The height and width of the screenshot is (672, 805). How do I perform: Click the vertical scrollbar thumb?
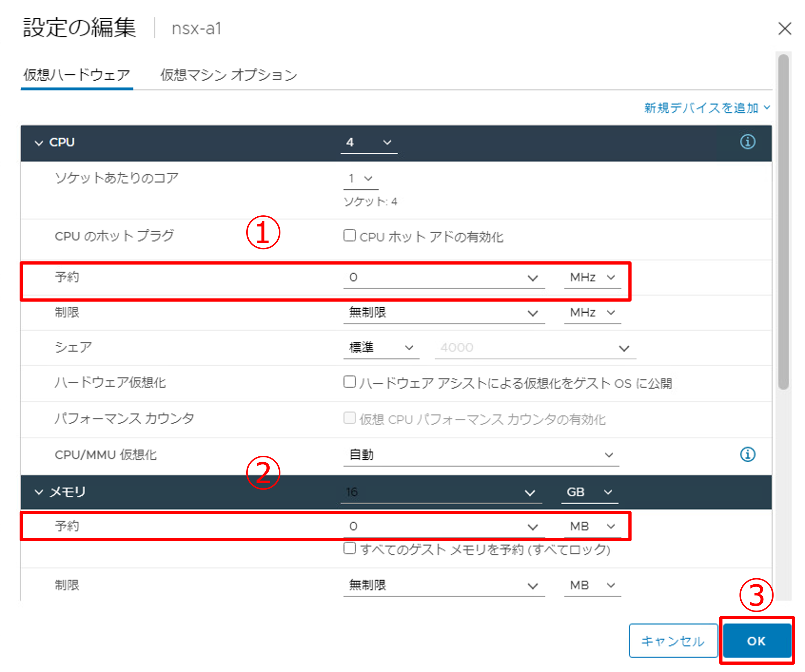[783, 222]
